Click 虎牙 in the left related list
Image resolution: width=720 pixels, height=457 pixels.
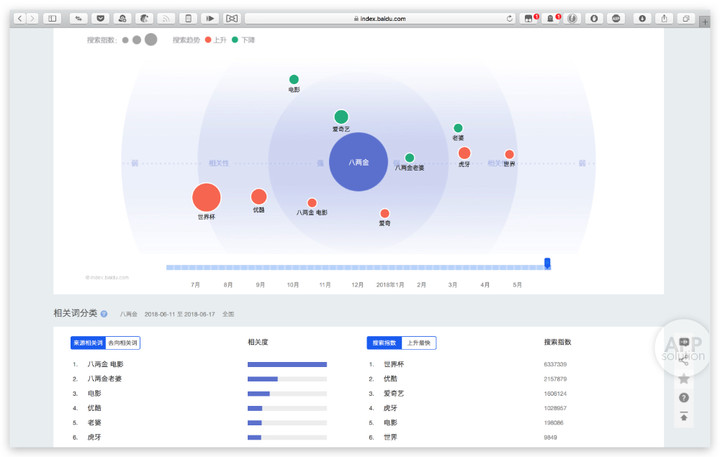click(x=94, y=437)
